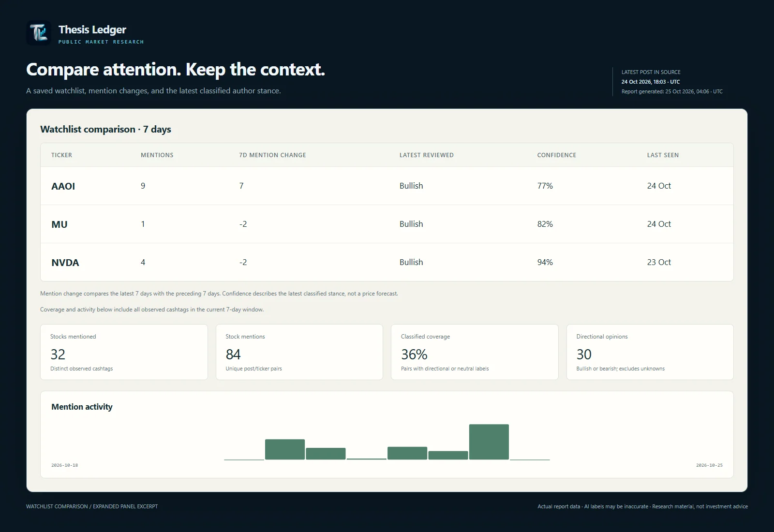
Task: Click NVDA mentions value 4
Action: click(143, 262)
